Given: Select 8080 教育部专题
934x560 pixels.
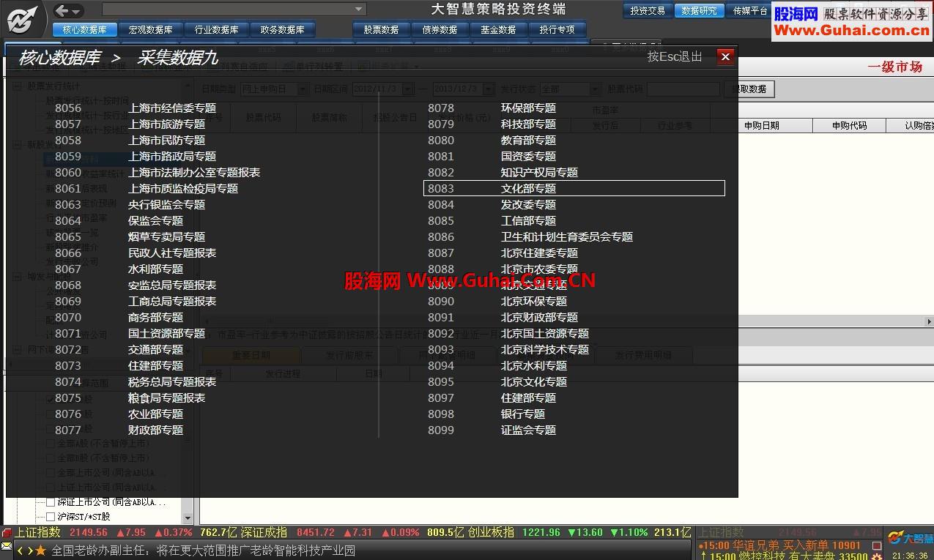Looking at the screenshot, I should click(x=492, y=140).
